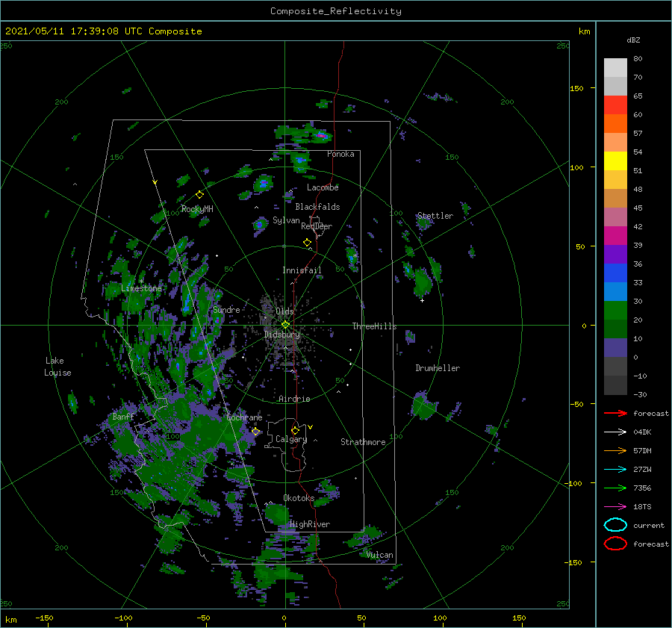Click the Lacombe city label
This screenshot has width=672, height=628.
[x=323, y=187]
